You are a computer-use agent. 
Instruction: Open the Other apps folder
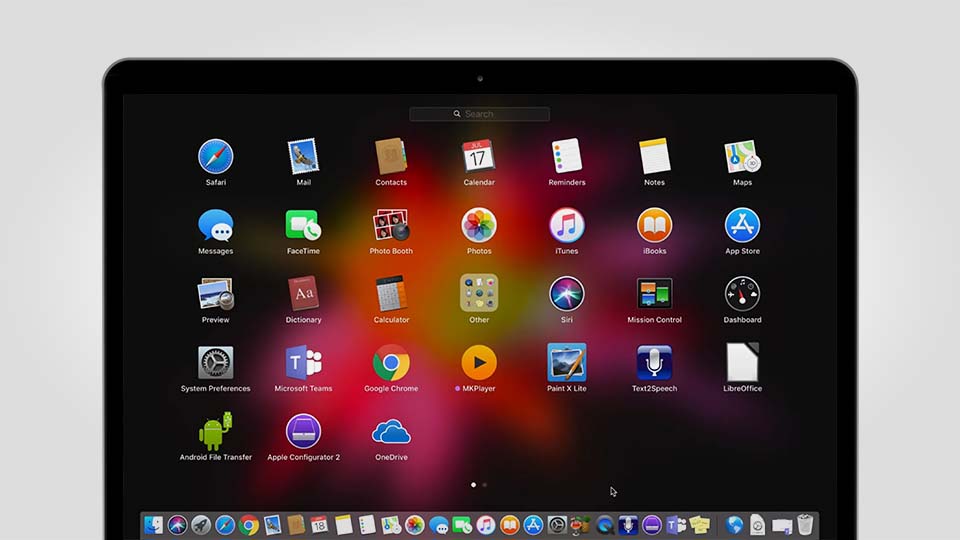[479, 293]
